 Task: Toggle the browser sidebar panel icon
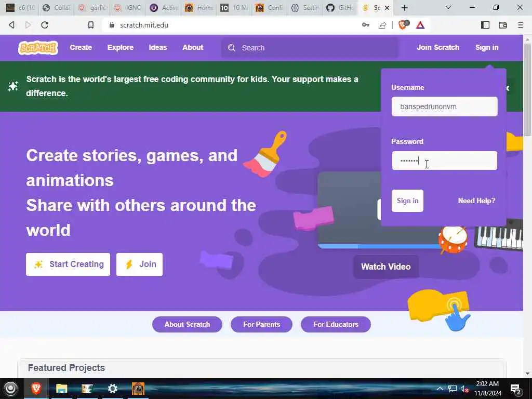(485, 25)
